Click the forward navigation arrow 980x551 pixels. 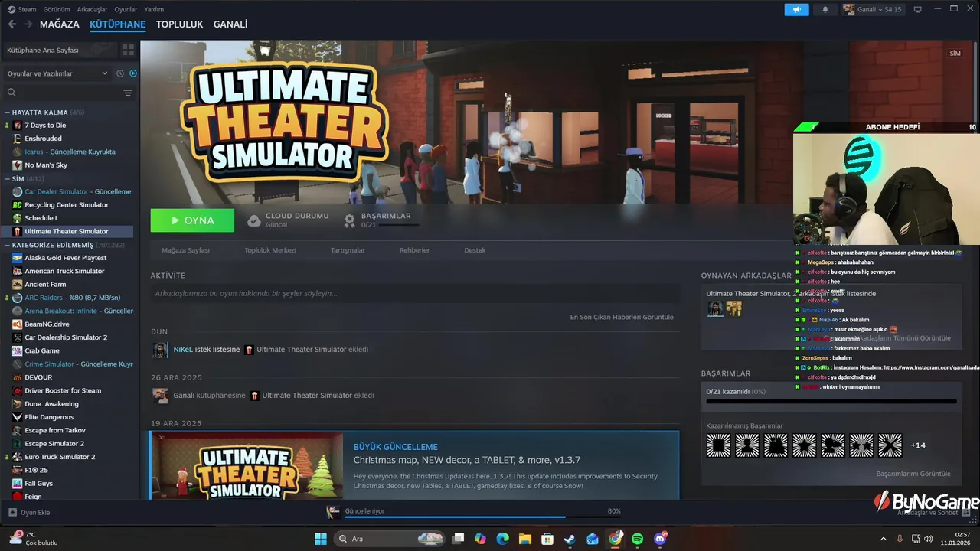click(x=28, y=24)
